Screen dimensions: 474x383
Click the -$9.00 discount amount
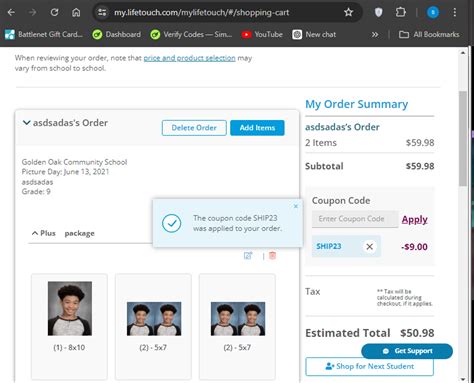(x=414, y=247)
